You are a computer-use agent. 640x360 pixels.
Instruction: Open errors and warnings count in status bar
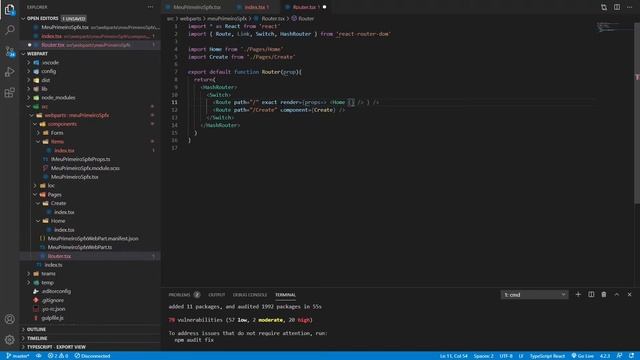click(x=58, y=356)
